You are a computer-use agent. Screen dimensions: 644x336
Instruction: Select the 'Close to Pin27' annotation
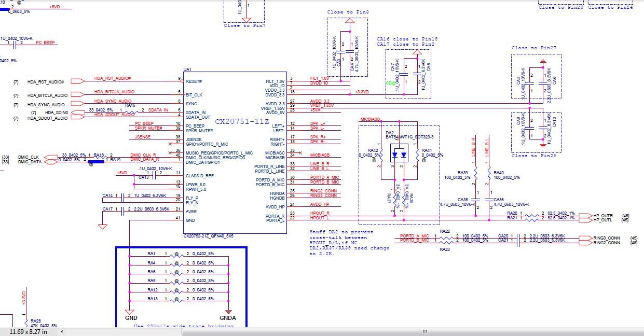tap(533, 48)
